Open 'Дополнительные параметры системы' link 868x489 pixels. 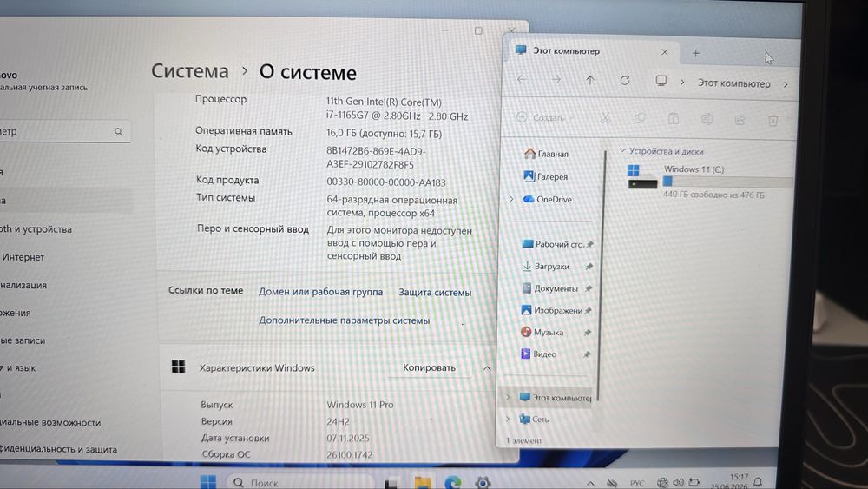point(344,320)
